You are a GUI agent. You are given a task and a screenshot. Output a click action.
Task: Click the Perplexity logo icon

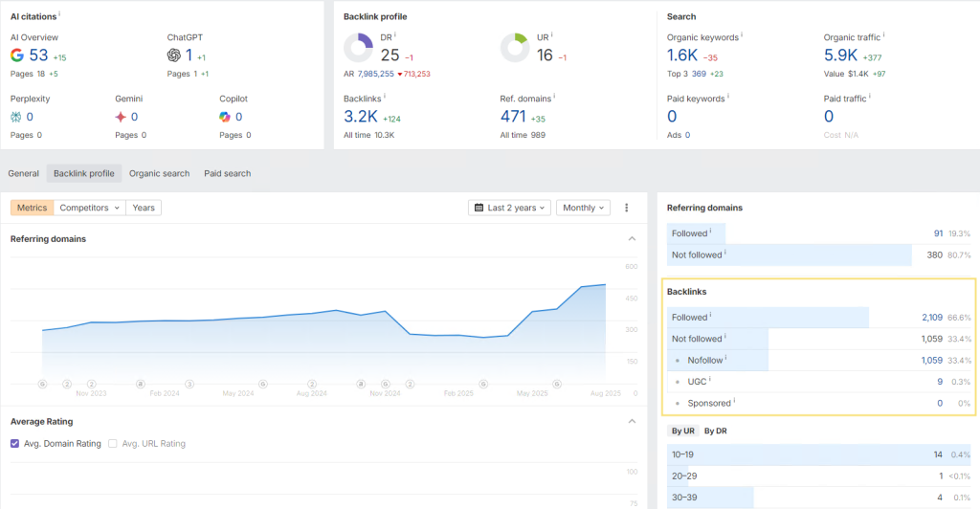(16, 117)
